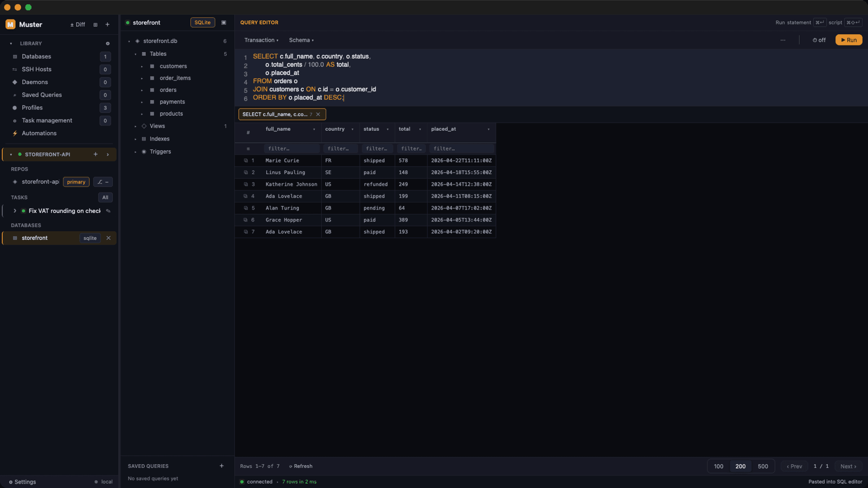Open the status column menu
Image resolution: width=868 pixels, height=488 pixels.
click(387, 129)
